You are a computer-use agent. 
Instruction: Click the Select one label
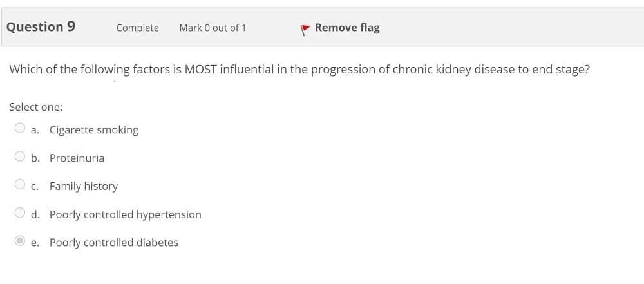tap(35, 107)
